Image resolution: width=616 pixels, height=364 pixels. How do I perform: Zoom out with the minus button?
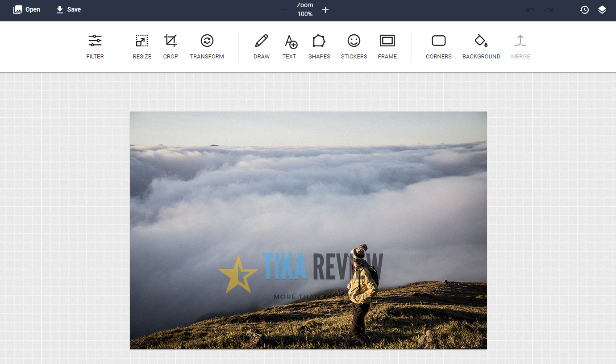coord(284,10)
